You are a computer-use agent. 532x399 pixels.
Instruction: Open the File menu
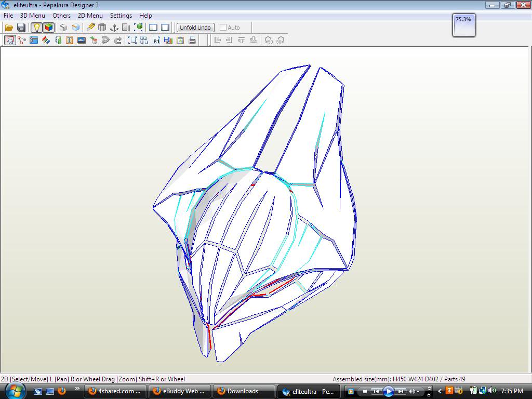pyautogui.click(x=8, y=16)
